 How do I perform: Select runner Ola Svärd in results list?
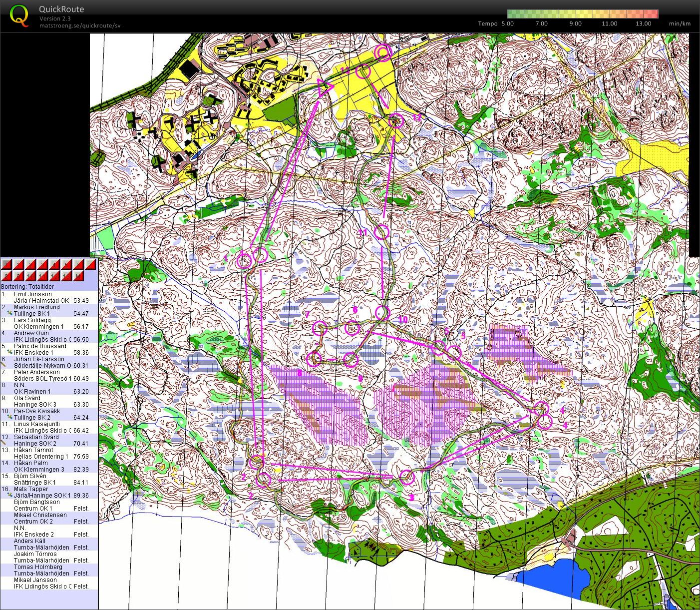[x=28, y=398]
